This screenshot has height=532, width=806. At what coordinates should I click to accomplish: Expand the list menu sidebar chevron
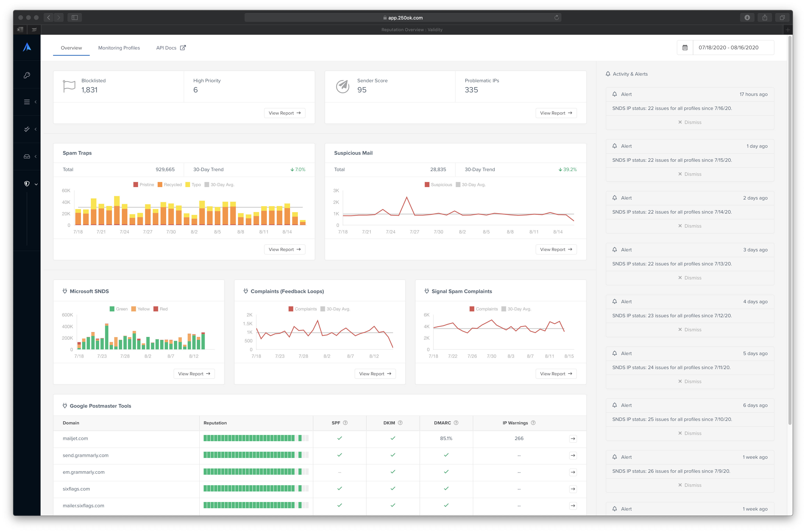tap(36, 102)
